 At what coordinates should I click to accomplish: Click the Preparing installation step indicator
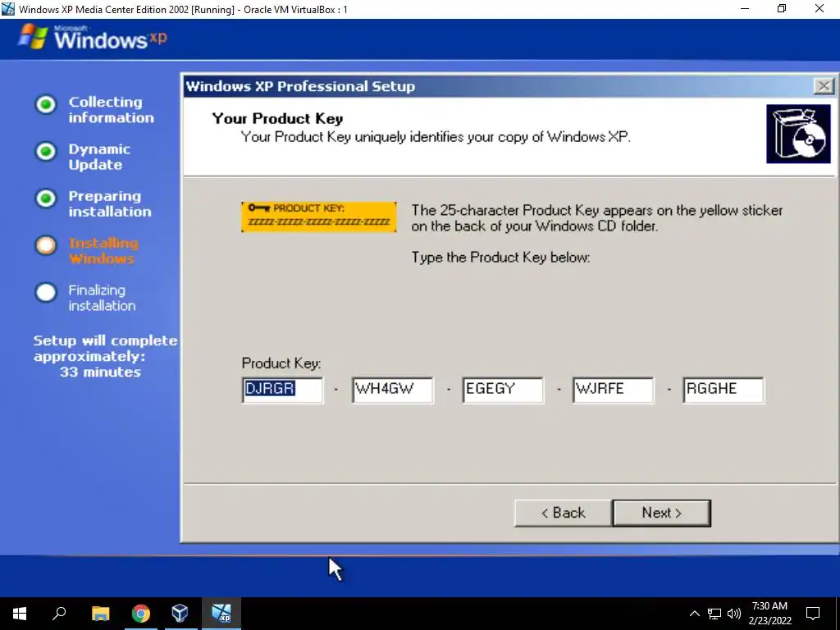(x=46, y=199)
